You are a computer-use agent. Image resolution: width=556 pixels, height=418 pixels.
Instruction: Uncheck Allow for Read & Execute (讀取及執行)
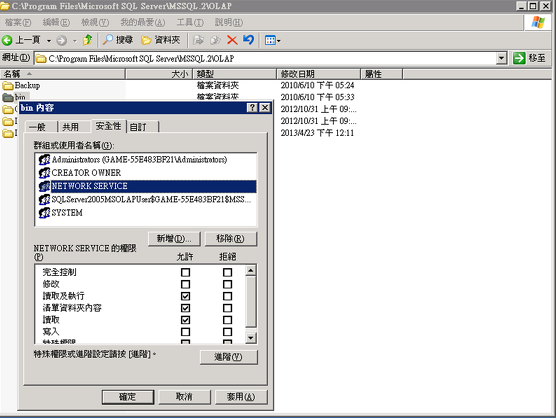click(x=185, y=296)
